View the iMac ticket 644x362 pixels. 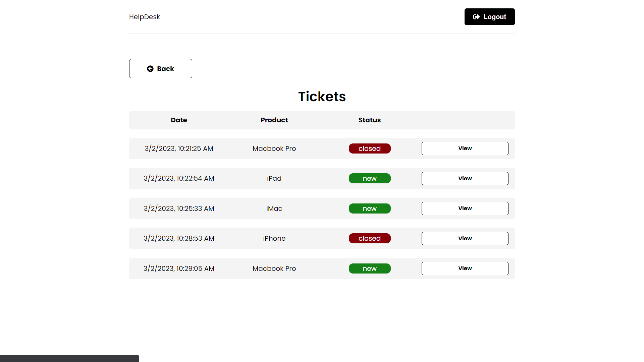click(x=465, y=208)
